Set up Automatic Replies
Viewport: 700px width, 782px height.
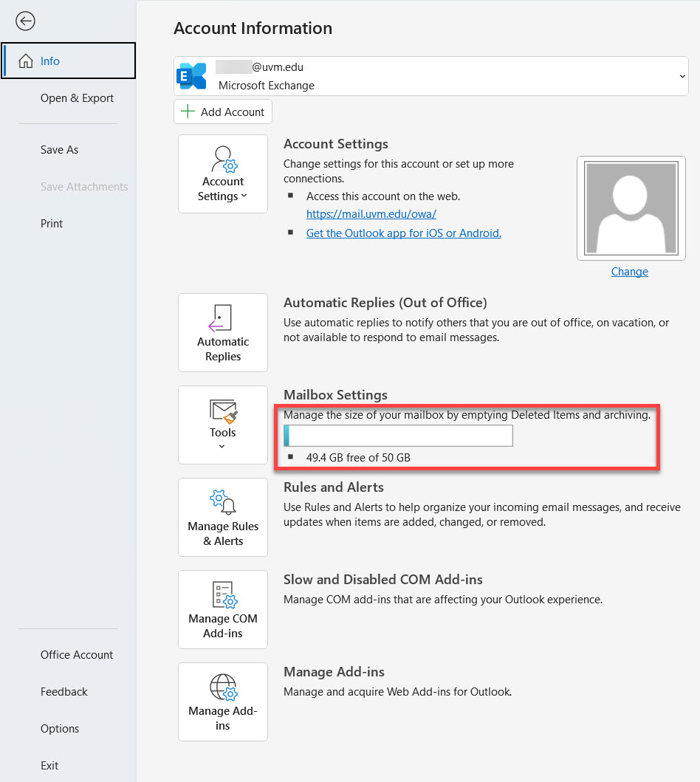(x=222, y=332)
